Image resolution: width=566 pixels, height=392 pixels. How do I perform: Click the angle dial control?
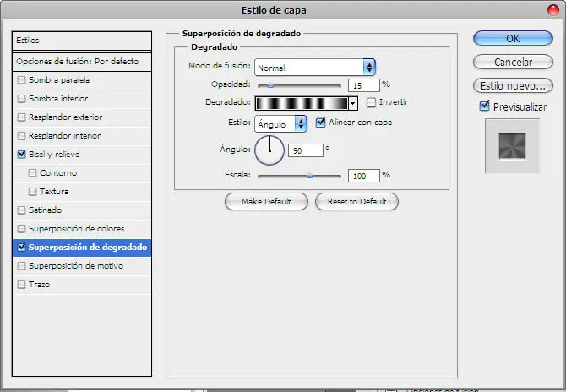click(269, 150)
